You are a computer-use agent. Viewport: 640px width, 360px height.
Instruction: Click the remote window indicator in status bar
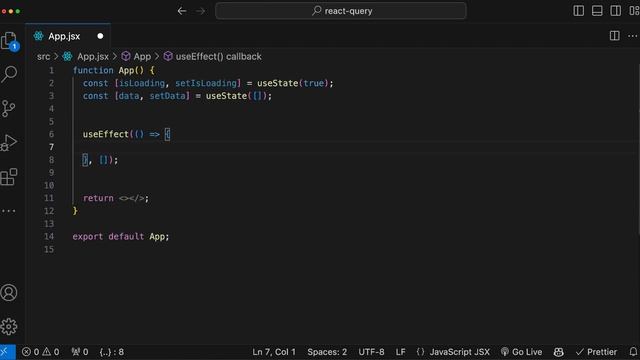pyautogui.click(x=7, y=352)
